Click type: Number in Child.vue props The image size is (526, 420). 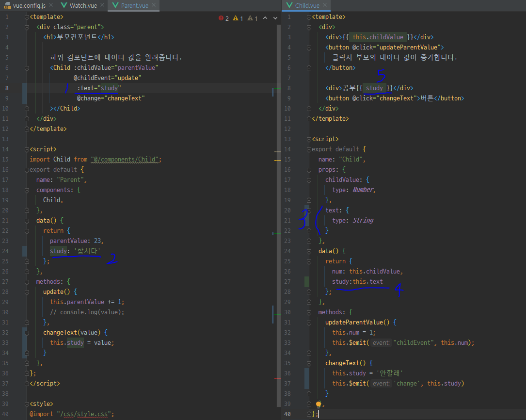point(354,190)
